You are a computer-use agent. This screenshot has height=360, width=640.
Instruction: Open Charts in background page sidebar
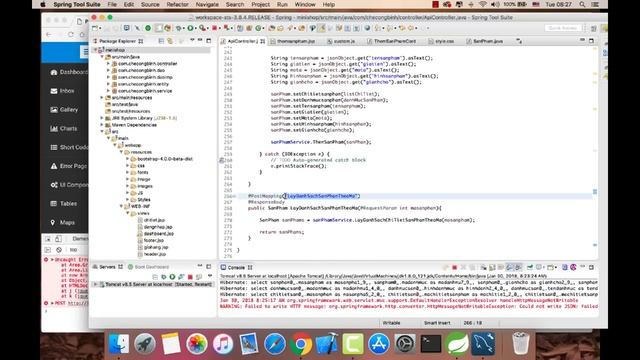64,128
